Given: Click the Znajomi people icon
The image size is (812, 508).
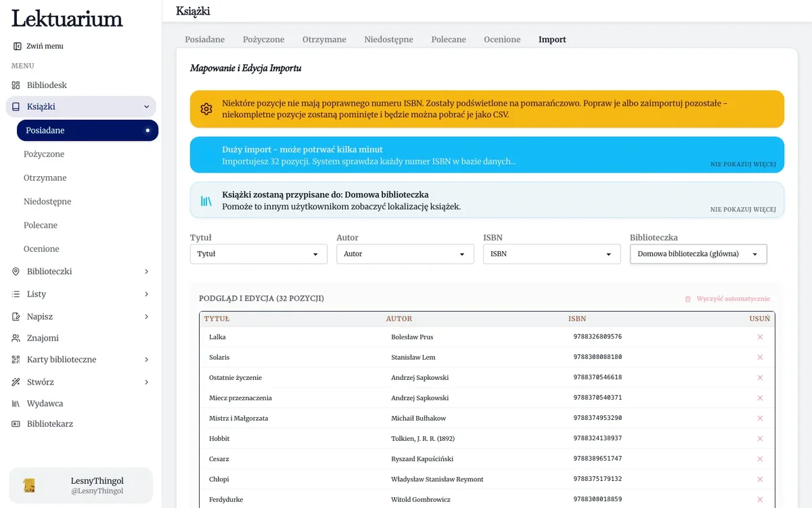Looking at the screenshot, I should (16, 338).
